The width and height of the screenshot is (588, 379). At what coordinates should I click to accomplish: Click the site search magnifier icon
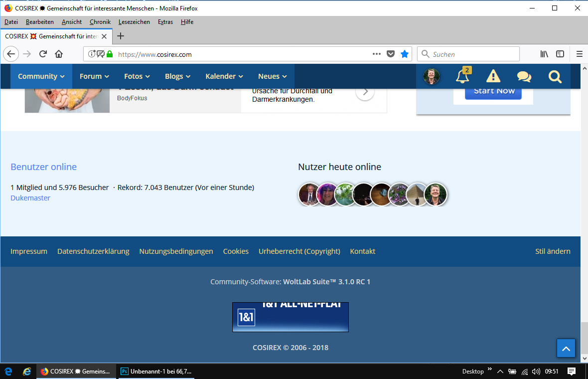tap(555, 77)
